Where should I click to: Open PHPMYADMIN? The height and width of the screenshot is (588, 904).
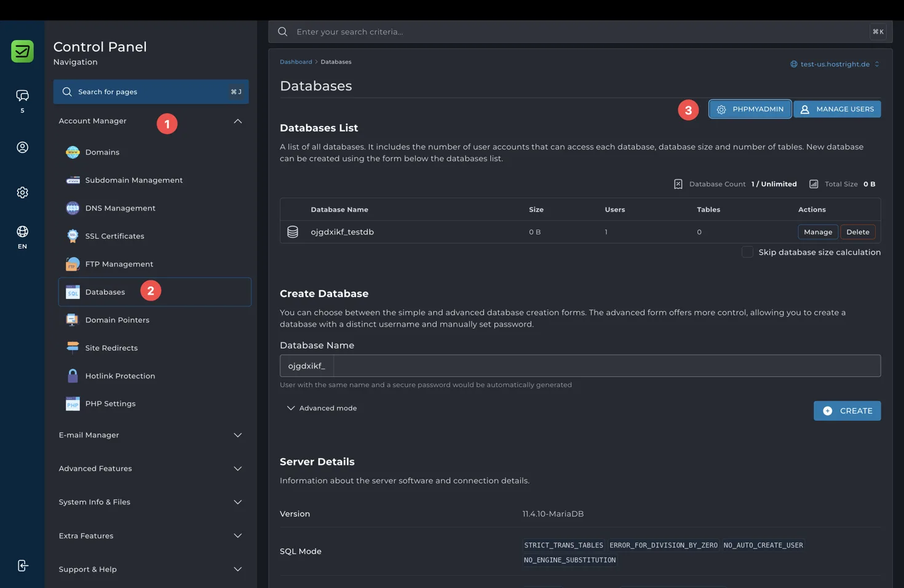(750, 109)
